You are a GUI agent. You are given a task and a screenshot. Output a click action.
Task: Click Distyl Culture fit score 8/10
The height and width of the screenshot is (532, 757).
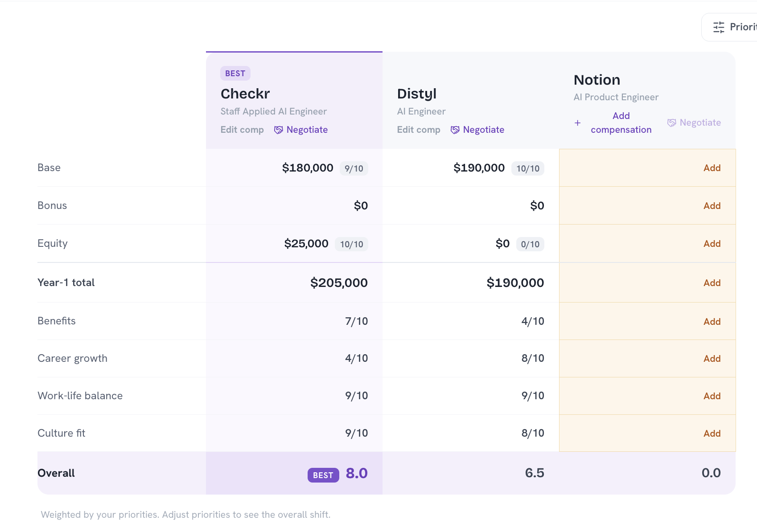533,433
